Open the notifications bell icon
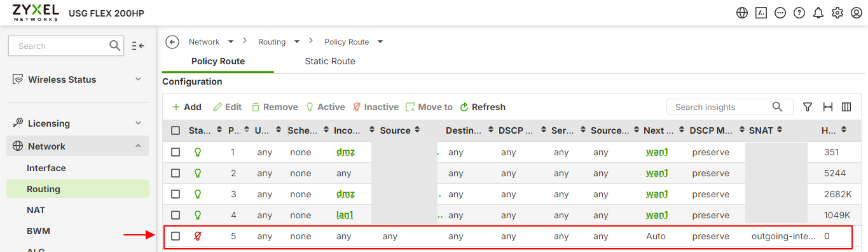 coord(818,13)
